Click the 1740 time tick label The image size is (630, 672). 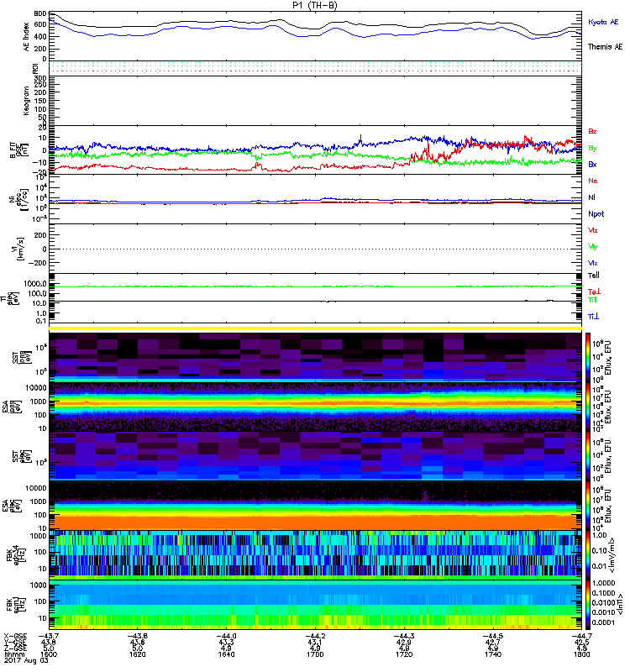493,654
